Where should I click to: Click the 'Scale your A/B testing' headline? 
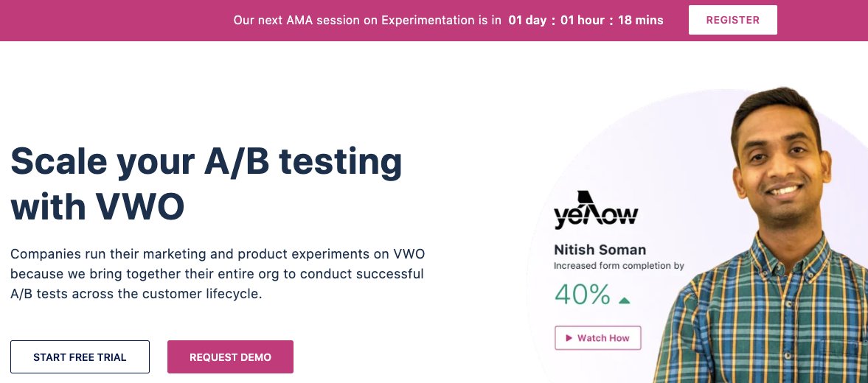pyautogui.click(x=206, y=161)
